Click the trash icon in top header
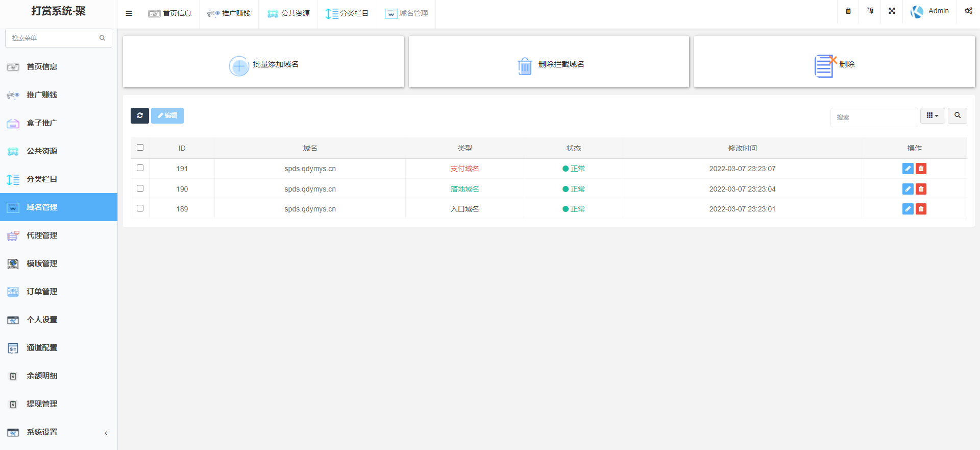Image resolution: width=980 pixels, height=450 pixels. [x=848, y=11]
